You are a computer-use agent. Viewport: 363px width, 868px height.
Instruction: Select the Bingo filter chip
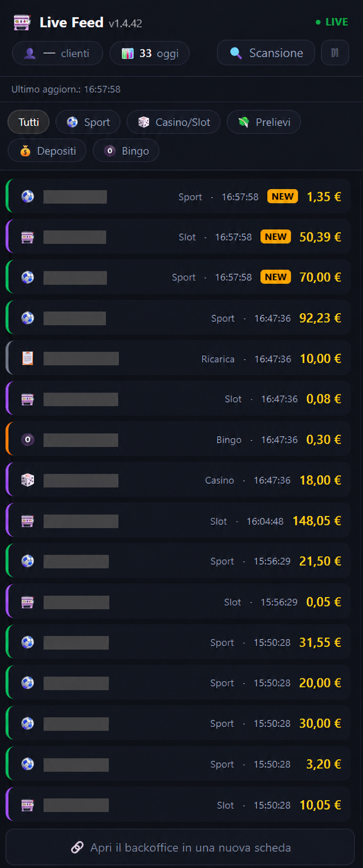[x=126, y=151]
